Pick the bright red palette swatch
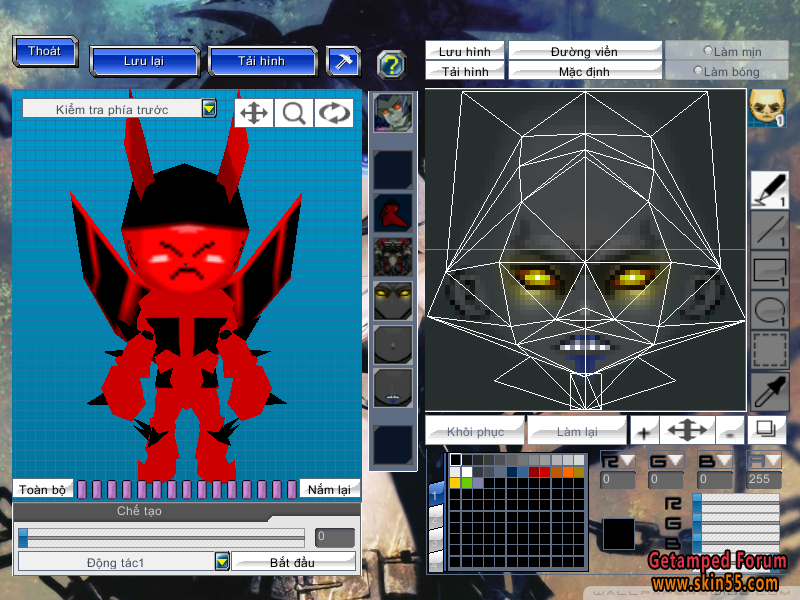The image size is (800, 600). pos(545,471)
